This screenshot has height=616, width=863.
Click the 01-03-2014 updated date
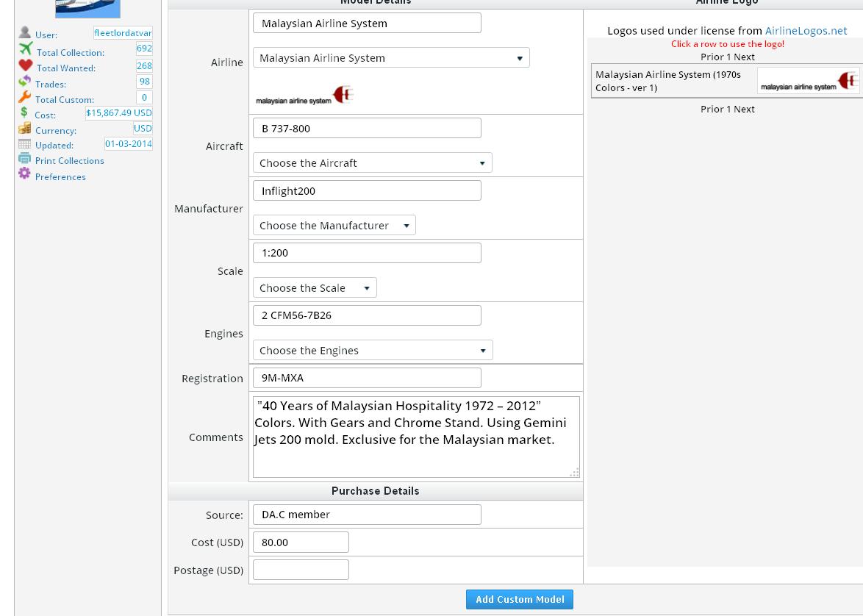(x=128, y=143)
